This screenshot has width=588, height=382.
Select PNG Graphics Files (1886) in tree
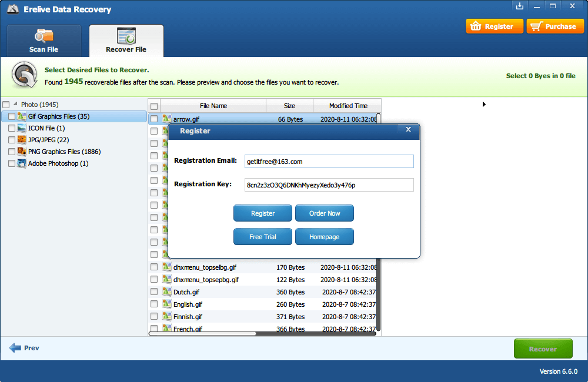pos(65,152)
